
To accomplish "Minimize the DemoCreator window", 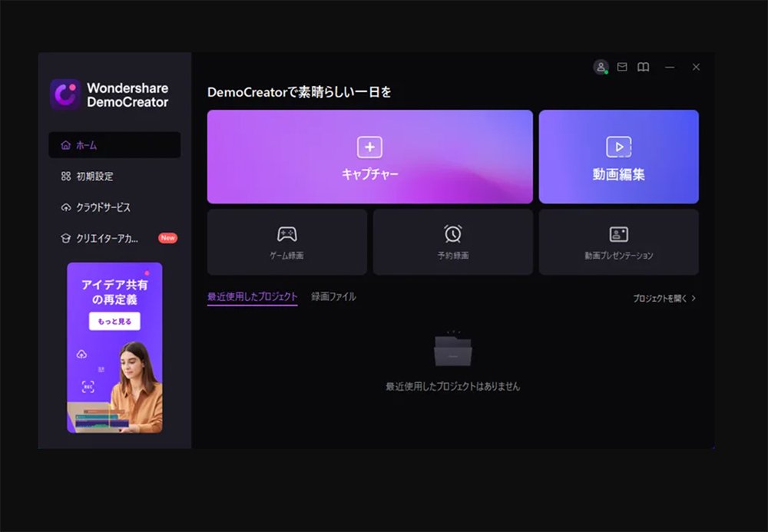I will (x=670, y=67).
